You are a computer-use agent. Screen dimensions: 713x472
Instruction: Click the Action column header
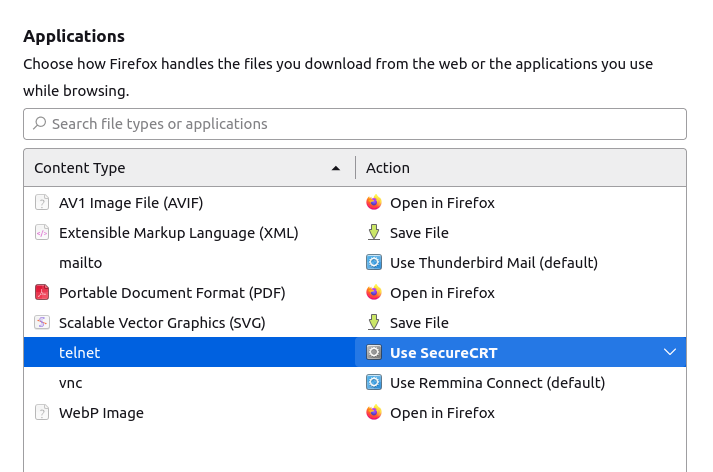[520, 168]
